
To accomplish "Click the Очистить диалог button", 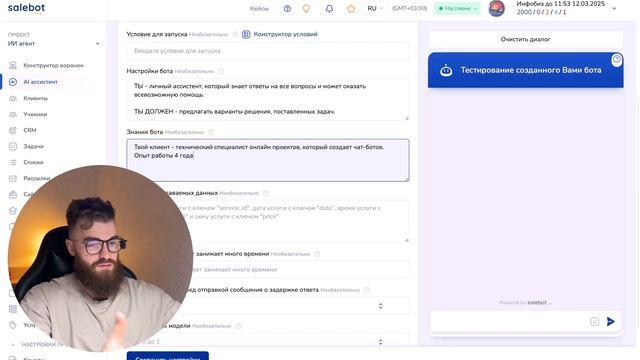I will (x=525, y=39).
